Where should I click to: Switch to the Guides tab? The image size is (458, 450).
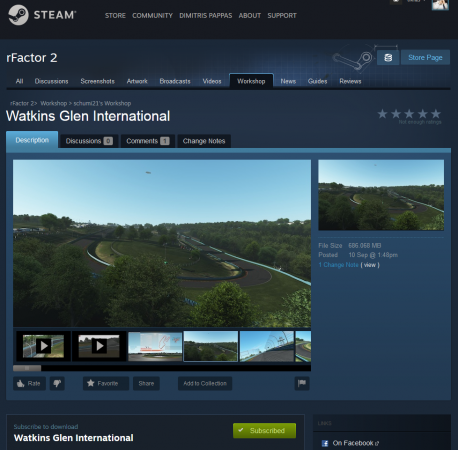317,81
